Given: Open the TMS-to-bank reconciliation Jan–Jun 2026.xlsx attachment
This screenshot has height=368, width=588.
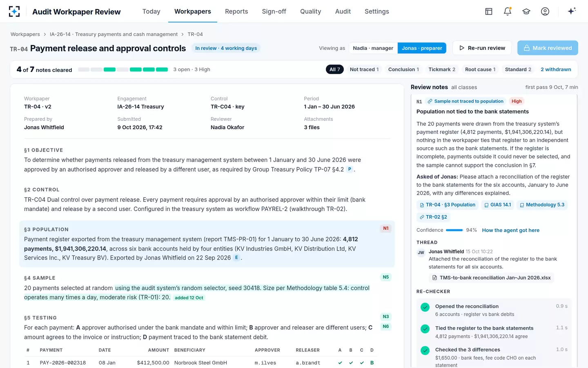Looking at the screenshot, I should [x=491, y=278].
